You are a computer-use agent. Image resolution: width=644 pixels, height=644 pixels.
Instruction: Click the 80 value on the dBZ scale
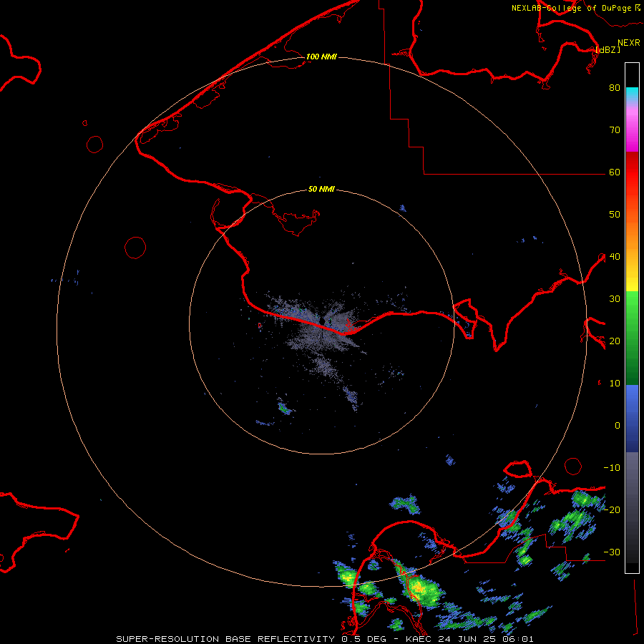point(615,88)
